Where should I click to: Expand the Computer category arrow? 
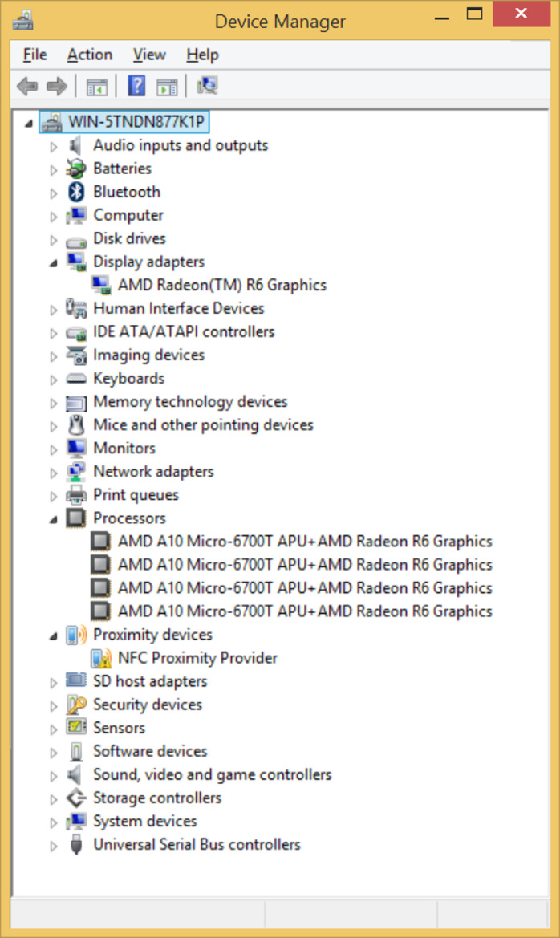click(x=53, y=217)
